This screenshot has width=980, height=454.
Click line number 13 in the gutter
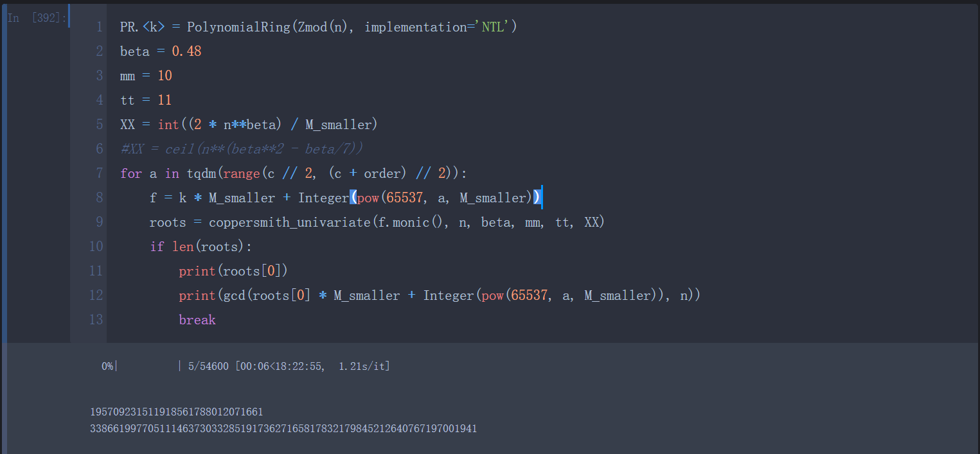point(96,320)
